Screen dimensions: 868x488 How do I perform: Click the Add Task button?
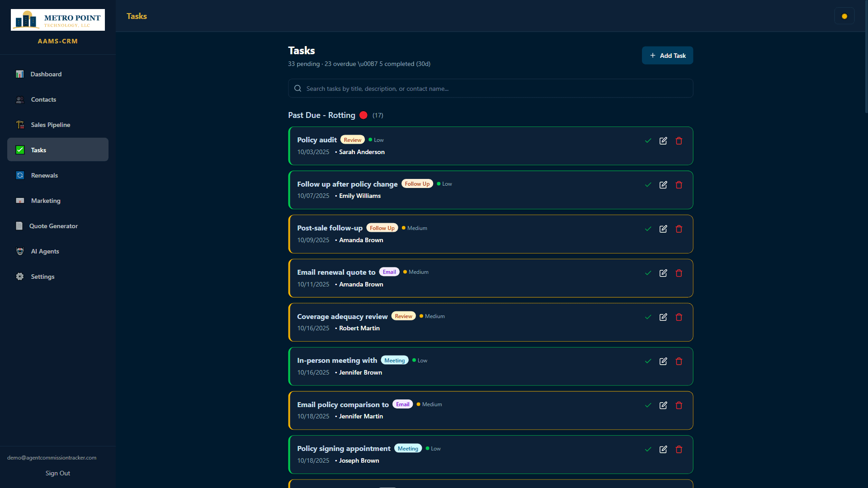[667, 55]
